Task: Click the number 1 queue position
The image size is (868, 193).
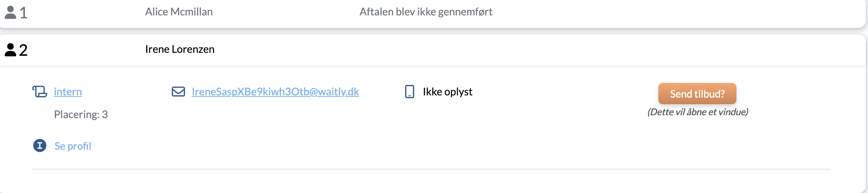Action: click(23, 13)
